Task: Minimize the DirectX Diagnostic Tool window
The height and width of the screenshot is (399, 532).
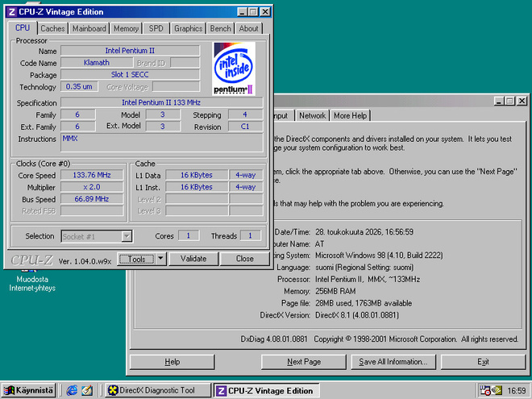Action: [x=499, y=101]
